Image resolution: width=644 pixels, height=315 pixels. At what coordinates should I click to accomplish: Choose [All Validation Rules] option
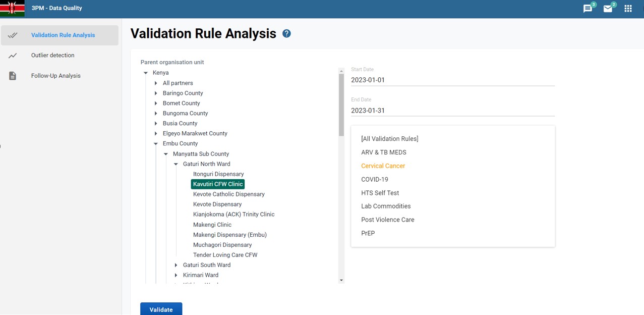point(390,139)
